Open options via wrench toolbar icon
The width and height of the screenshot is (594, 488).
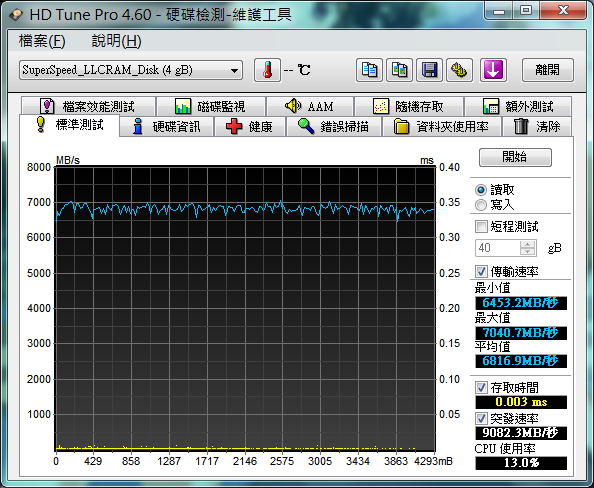pos(459,70)
